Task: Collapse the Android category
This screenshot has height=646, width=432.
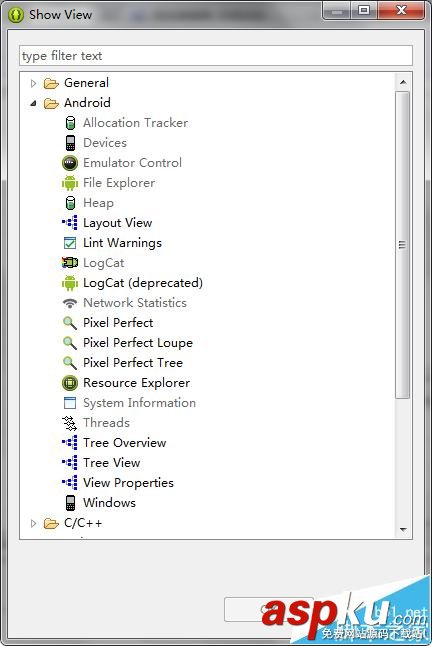Action: tap(33, 103)
